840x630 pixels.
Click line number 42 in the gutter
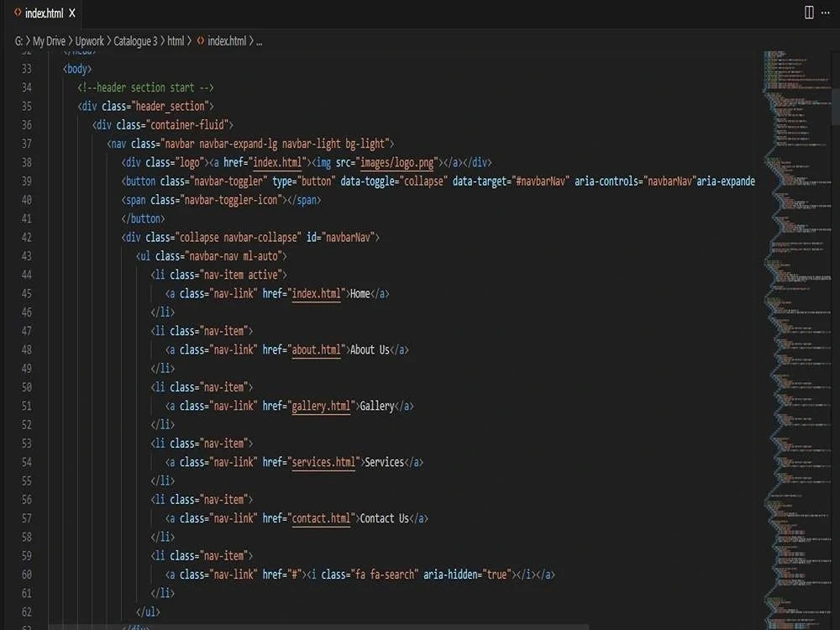pyautogui.click(x=27, y=238)
